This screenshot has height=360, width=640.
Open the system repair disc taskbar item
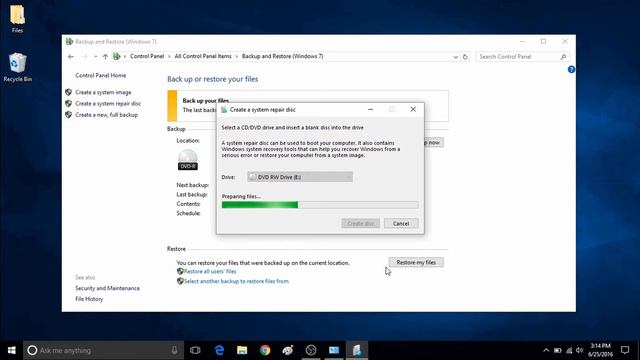coord(357,350)
